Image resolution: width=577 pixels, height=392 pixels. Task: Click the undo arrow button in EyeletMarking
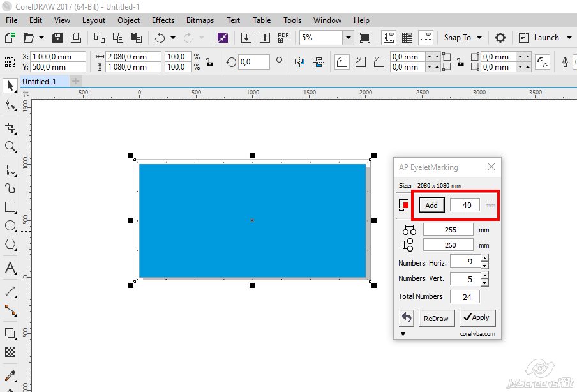point(407,318)
